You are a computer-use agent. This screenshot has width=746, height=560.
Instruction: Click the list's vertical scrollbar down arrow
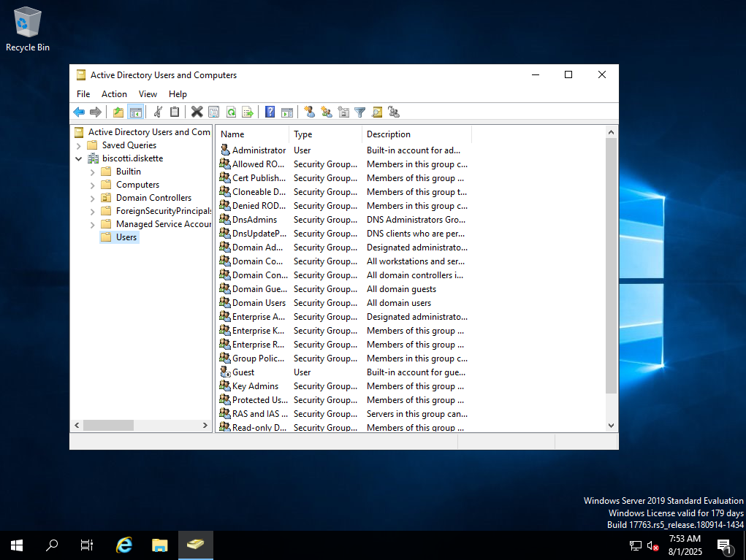tap(612, 426)
